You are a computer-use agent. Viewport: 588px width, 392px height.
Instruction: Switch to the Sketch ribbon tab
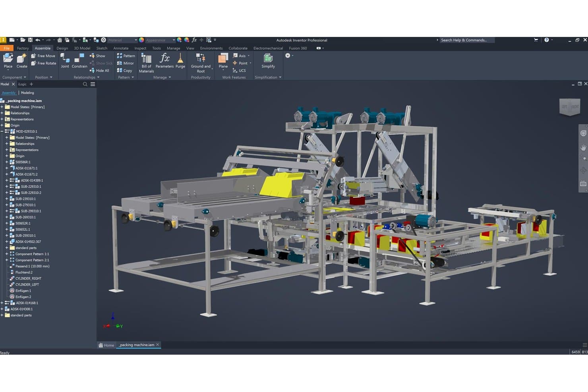102,48
